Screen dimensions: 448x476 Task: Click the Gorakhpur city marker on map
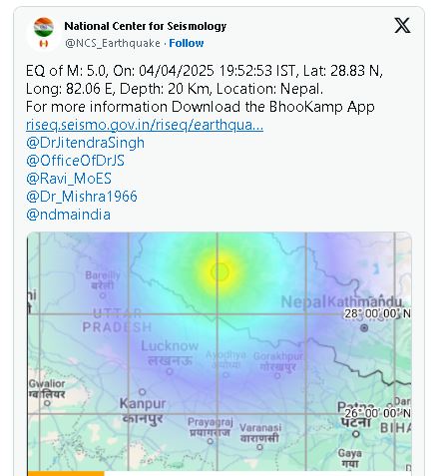(277, 375)
